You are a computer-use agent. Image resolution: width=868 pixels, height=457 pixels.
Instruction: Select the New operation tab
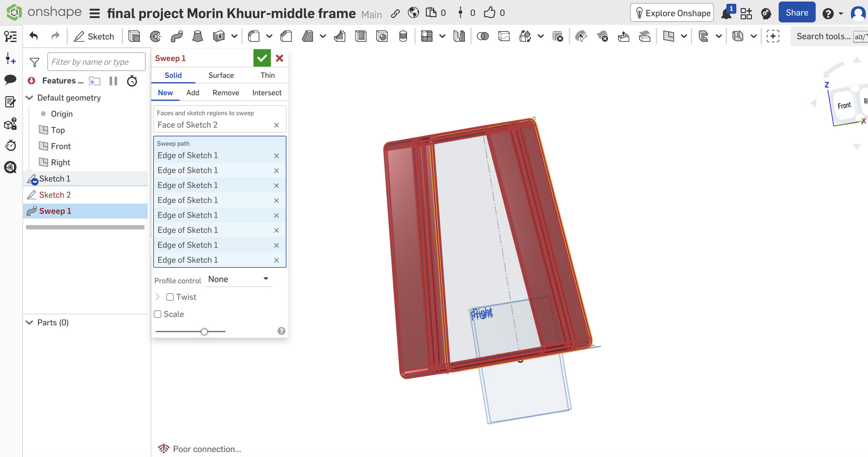coord(165,93)
